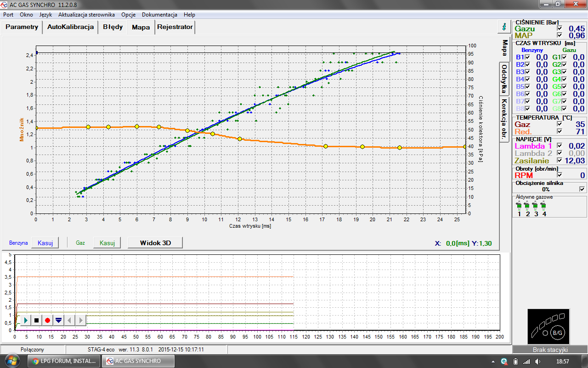Toggle the MAP pressure checkbox
The image size is (588, 368).
560,35
